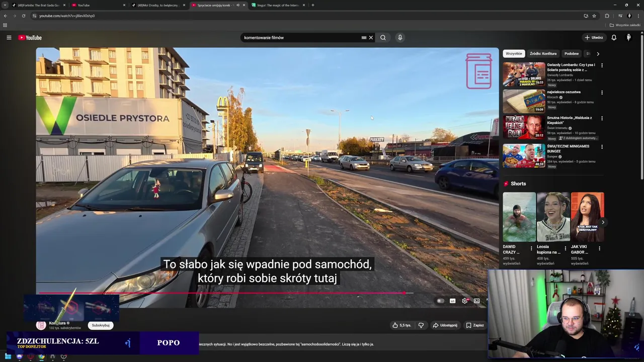This screenshot has height=362, width=644.
Task: Open the YouTube account avatar menu
Action: coord(628,38)
